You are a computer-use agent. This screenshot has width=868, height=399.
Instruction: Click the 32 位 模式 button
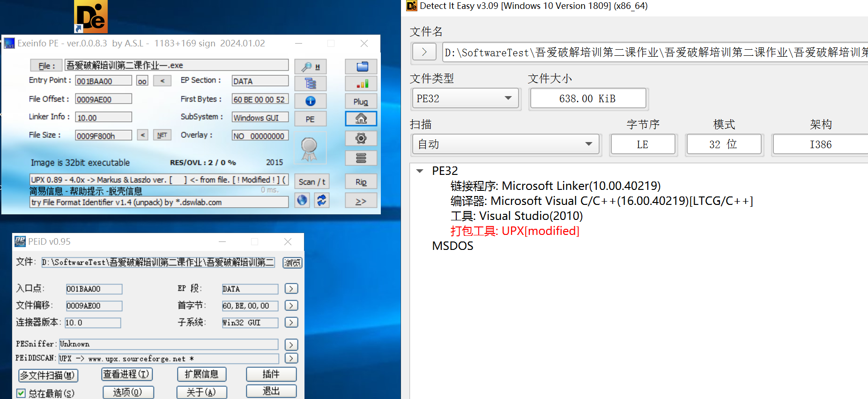pyautogui.click(x=724, y=144)
